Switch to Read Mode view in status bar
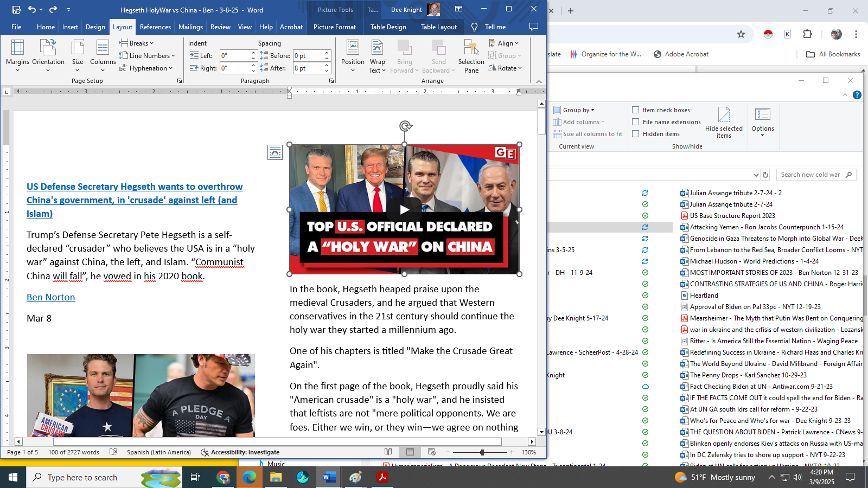 tap(388, 452)
